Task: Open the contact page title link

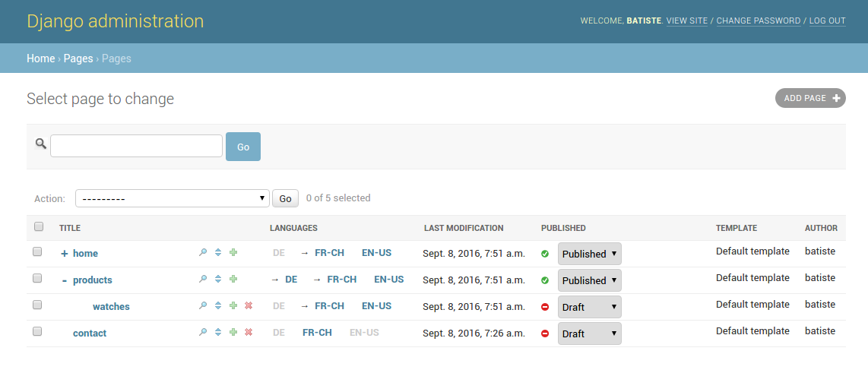Action: click(x=90, y=334)
